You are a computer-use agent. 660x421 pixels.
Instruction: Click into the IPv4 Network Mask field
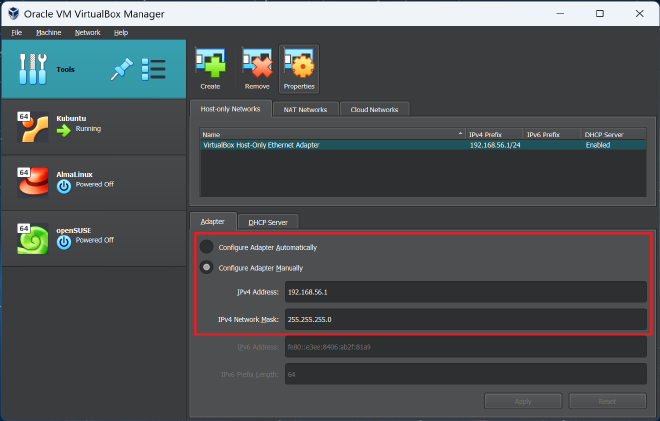pos(466,319)
